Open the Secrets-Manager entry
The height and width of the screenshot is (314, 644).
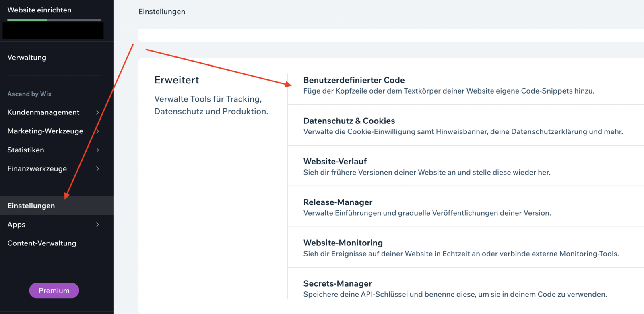[337, 284]
